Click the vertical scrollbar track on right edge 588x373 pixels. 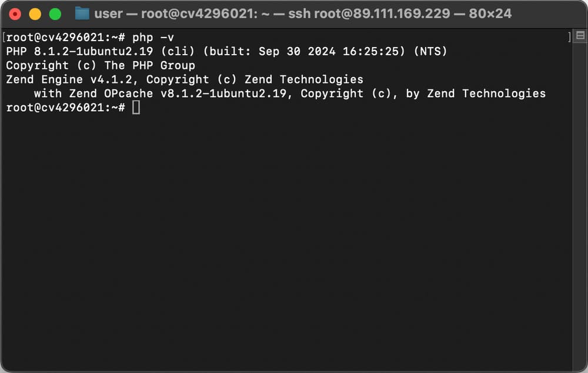(x=579, y=202)
